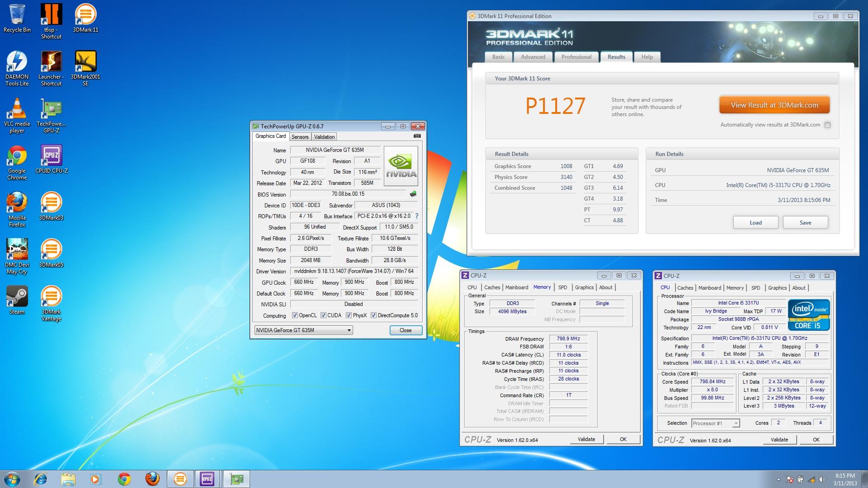This screenshot has width=868, height=488.
Task: Click OK in the CPU tab CPU-Z window
Action: [x=816, y=440]
